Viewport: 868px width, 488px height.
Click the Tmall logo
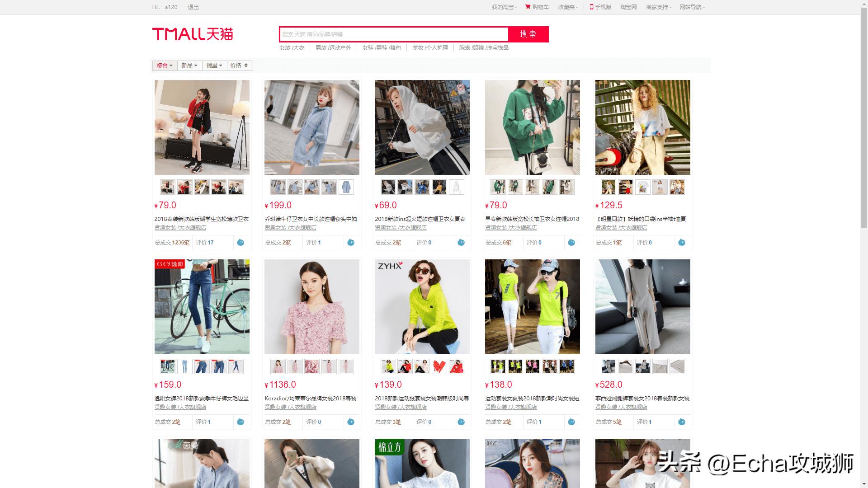[193, 34]
